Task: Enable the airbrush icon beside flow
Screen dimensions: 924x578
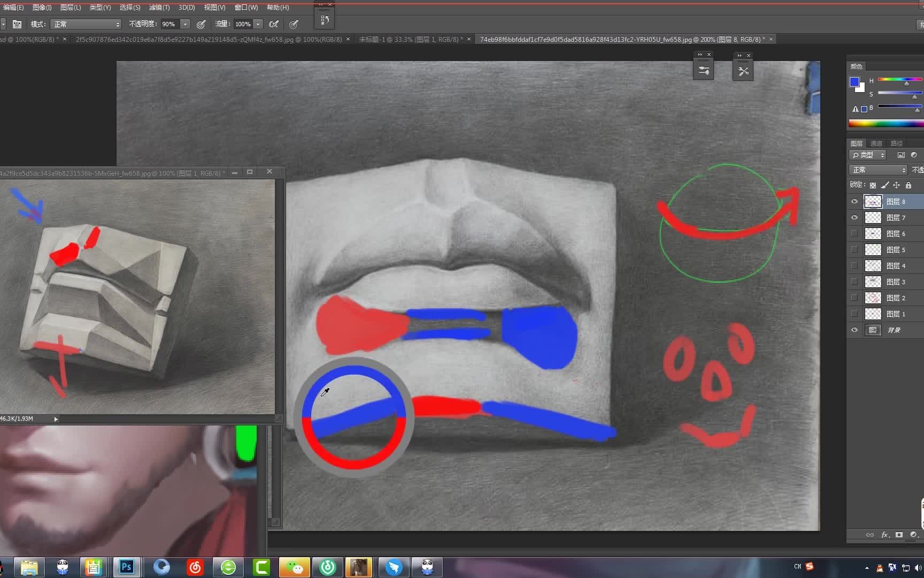Action: point(274,24)
